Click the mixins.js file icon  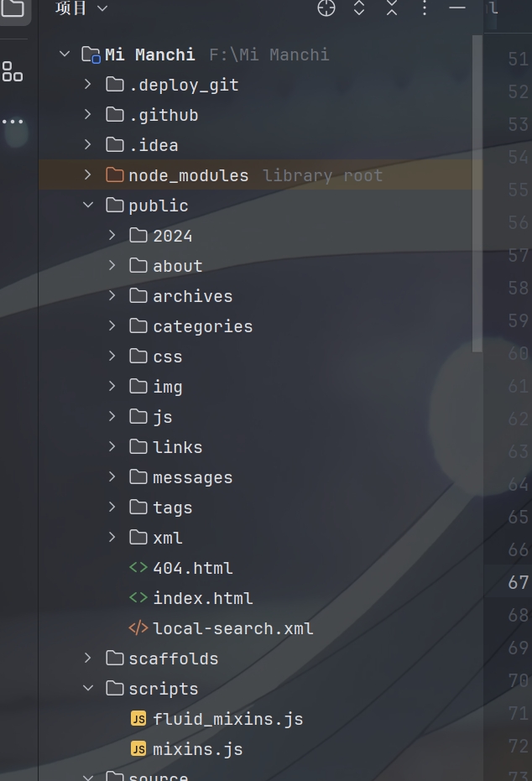[138, 749]
